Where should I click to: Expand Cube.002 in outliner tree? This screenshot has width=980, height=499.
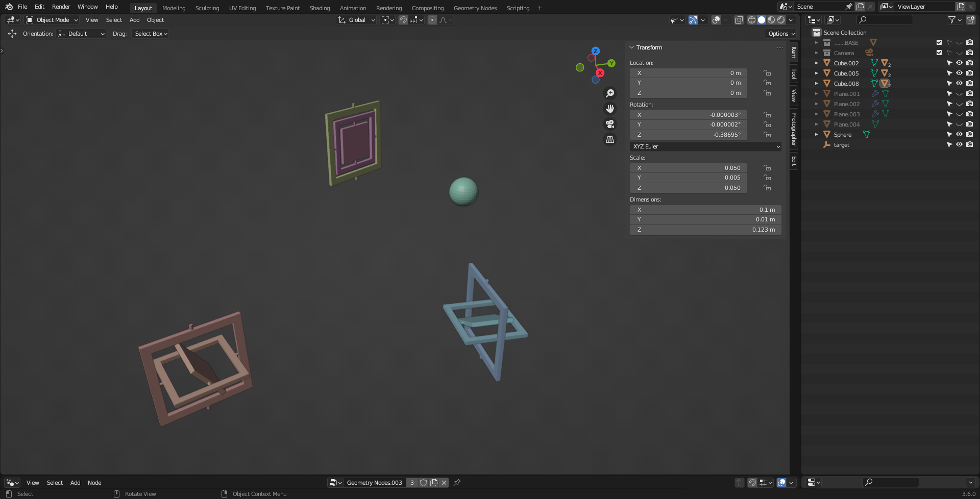click(x=817, y=63)
